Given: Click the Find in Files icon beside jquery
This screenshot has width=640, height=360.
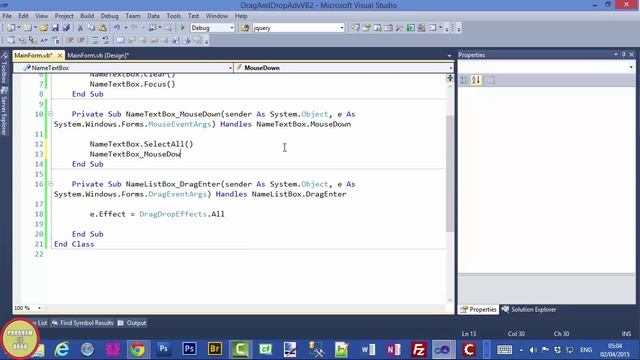Looking at the screenshot, I should tap(245, 28).
